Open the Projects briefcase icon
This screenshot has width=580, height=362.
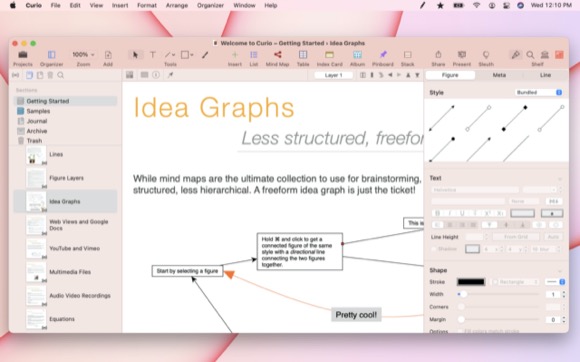[x=23, y=55]
